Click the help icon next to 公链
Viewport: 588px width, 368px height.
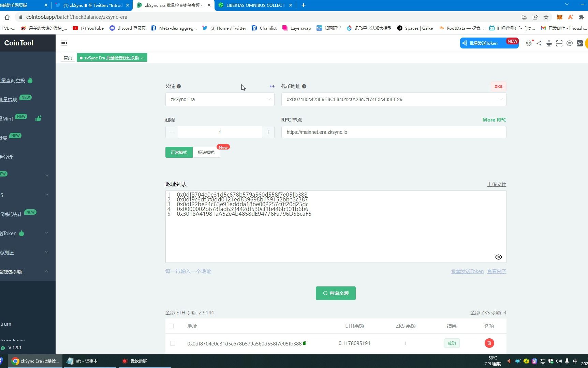pyautogui.click(x=179, y=86)
